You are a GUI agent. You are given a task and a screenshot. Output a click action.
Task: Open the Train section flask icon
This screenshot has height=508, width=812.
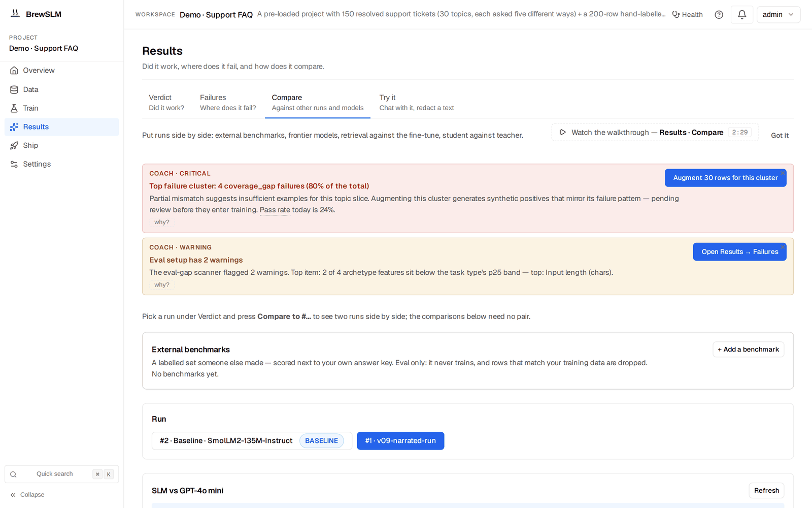14,108
